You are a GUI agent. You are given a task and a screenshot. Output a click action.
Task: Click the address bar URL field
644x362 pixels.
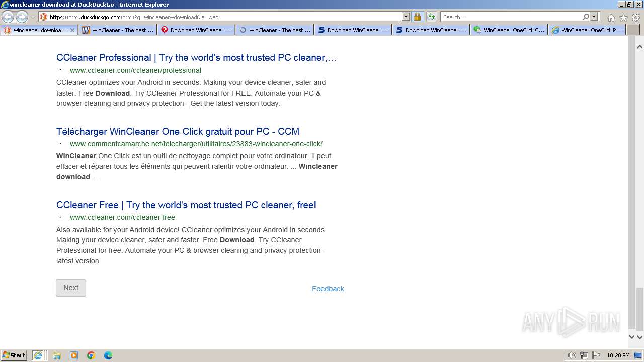pyautogui.click(x=225, y=17)
